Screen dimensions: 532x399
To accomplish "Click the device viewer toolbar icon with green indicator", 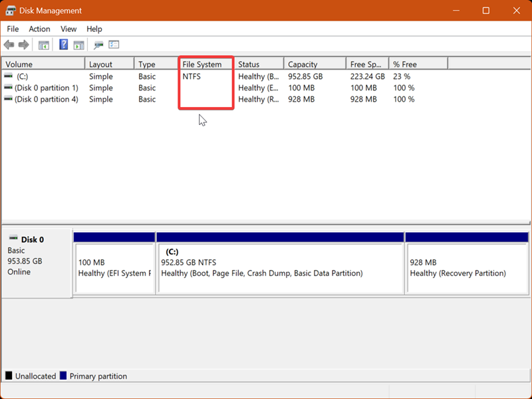I will (x=98, y=45).
